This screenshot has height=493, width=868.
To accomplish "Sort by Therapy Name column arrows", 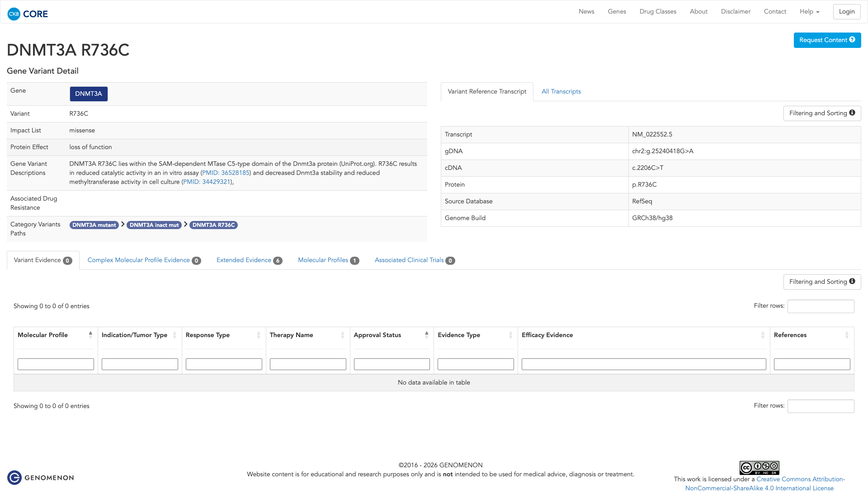I will pos(342,335).
